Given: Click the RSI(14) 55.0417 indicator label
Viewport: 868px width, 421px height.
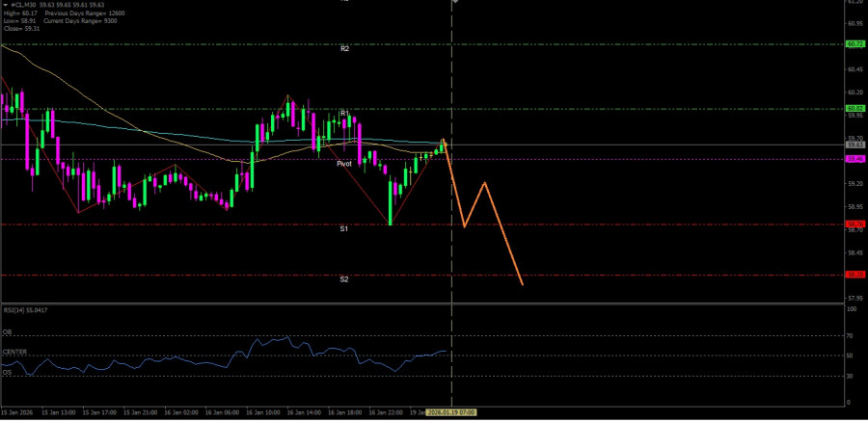Looking at the screenshot, I should point(25,310).
